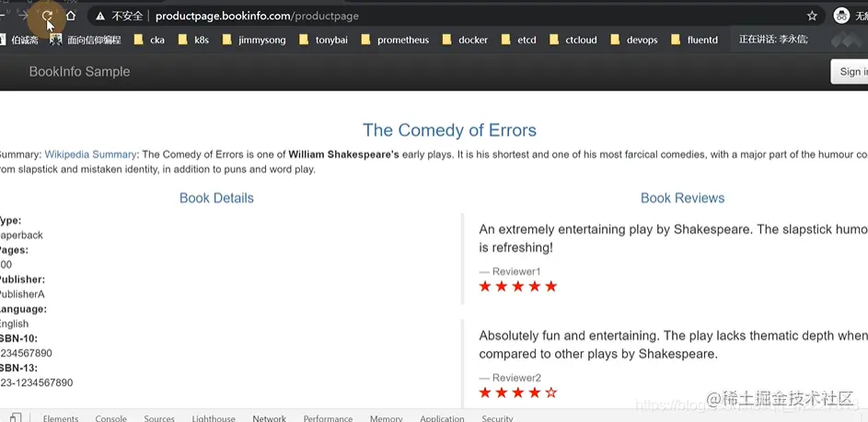Open the tonybai bookmarks folder
The width and height of the screenshot is (868, 422).
click(x=323, y=40)
